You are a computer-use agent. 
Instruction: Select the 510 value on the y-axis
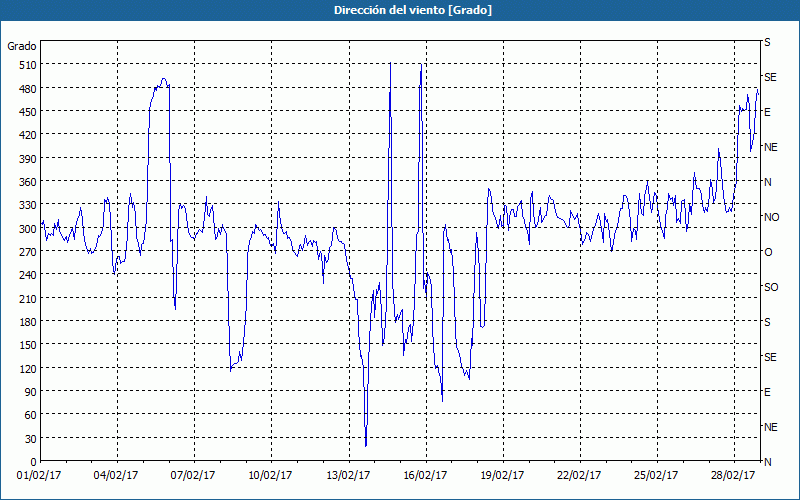[27, 65]
